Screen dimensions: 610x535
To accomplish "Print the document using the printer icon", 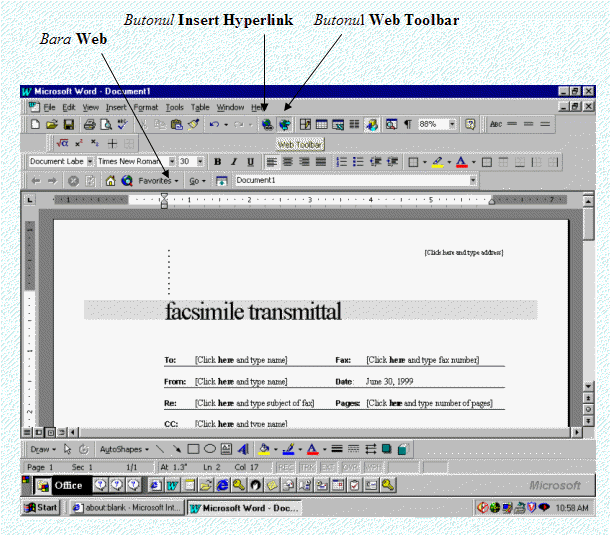I will pyautogui.click(x=89, y=125).
